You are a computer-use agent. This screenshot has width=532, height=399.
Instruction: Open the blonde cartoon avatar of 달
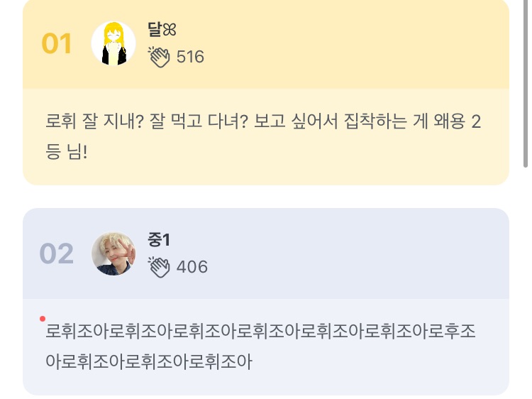point(113,43)
